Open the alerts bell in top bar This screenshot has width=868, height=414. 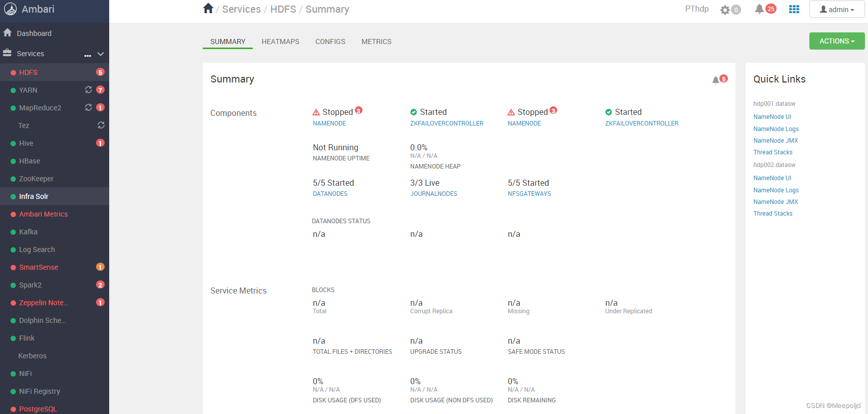coord(759,9)
